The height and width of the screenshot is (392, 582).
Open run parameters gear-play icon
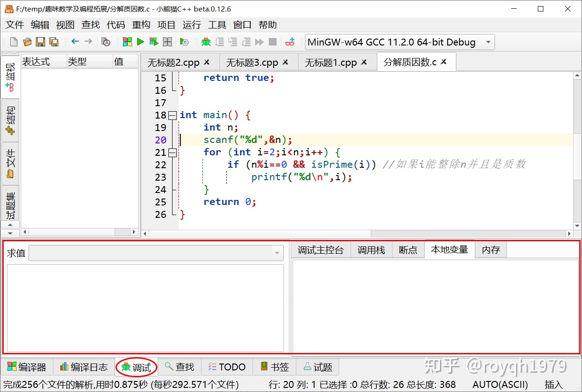(184, 42)
